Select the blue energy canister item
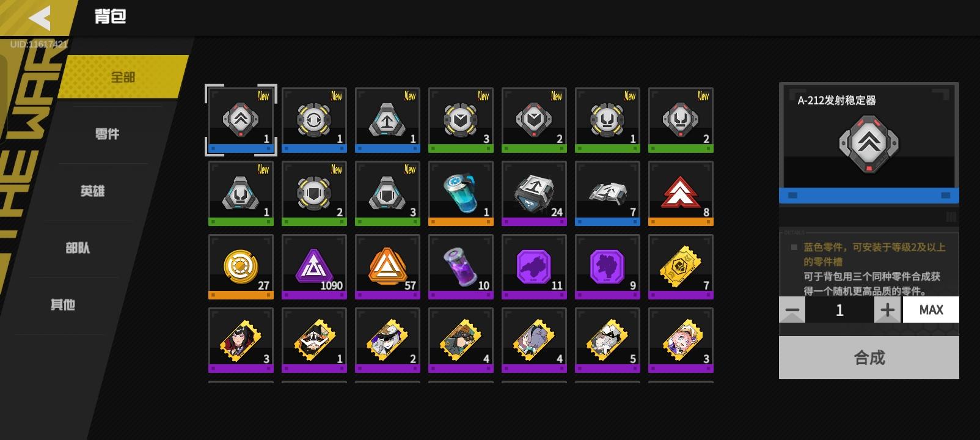980x440 pixels. tap(461, 194)
